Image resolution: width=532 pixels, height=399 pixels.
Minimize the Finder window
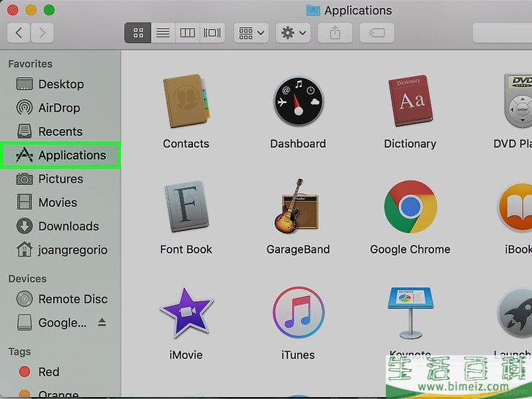[x=31, y=10]
